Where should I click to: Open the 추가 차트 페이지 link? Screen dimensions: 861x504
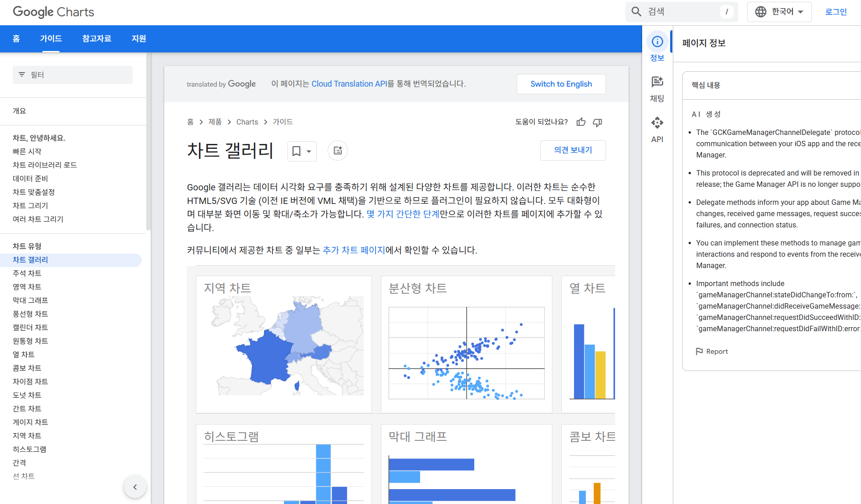(354, 250)
